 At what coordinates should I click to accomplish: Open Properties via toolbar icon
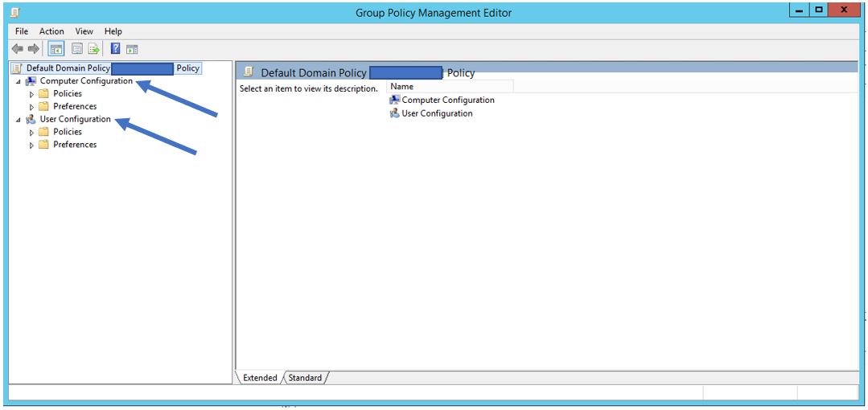pyautogui.click(x=77, y=49)
